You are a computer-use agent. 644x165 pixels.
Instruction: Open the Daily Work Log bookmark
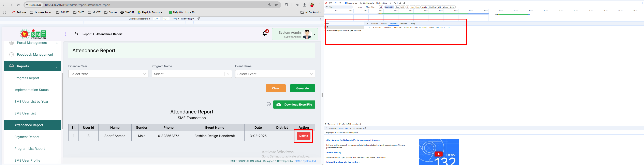[182, 12]
